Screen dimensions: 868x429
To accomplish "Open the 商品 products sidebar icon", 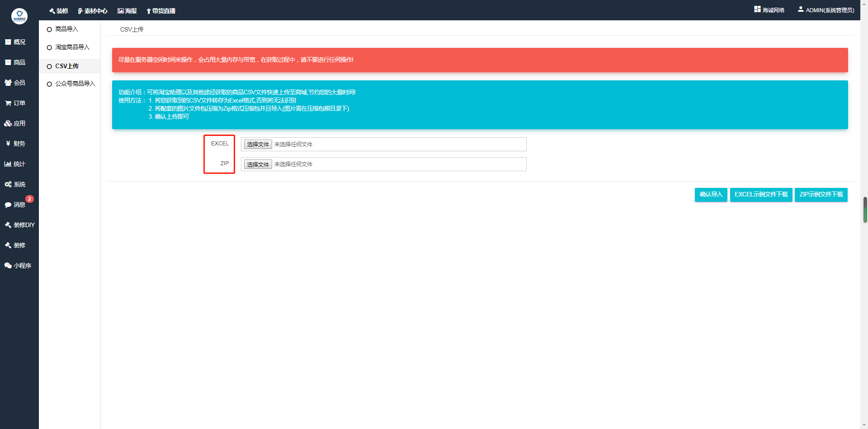I will tap(8, 62).
